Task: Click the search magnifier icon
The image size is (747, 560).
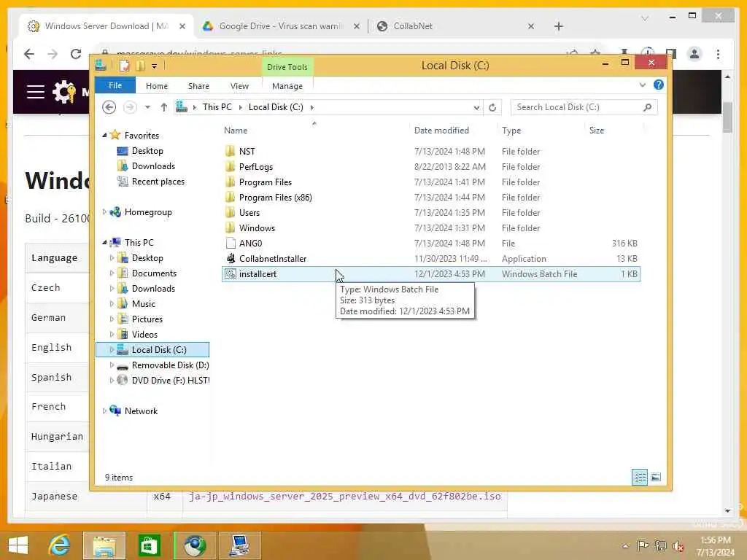Action: point(648,107)
